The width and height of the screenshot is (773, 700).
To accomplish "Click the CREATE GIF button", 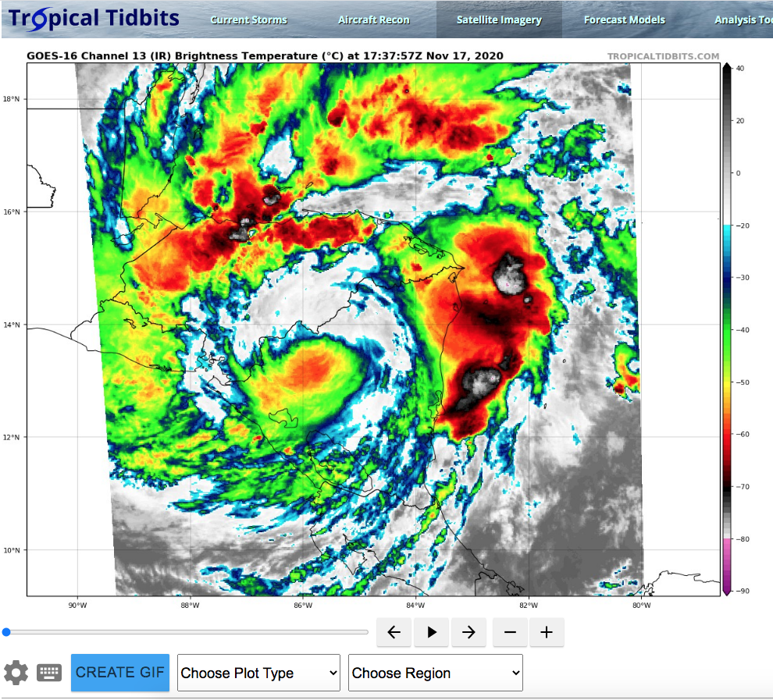I will tap(119, 673).
